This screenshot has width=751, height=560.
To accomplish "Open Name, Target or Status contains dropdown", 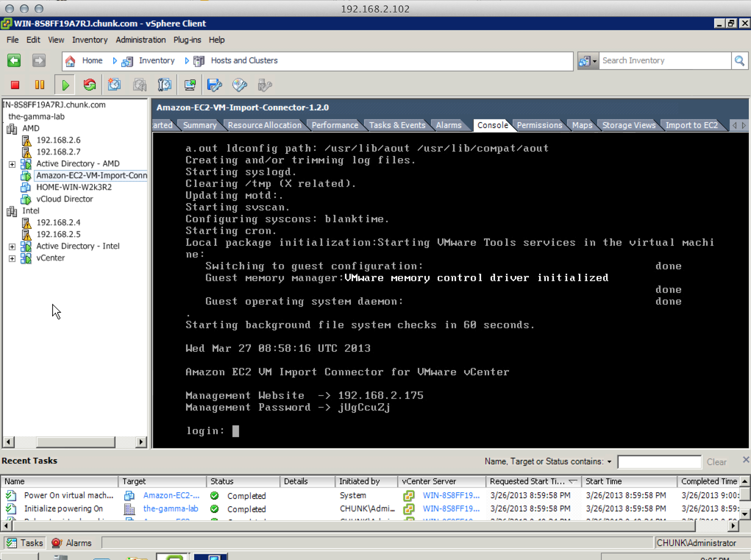I will [609, 462].
